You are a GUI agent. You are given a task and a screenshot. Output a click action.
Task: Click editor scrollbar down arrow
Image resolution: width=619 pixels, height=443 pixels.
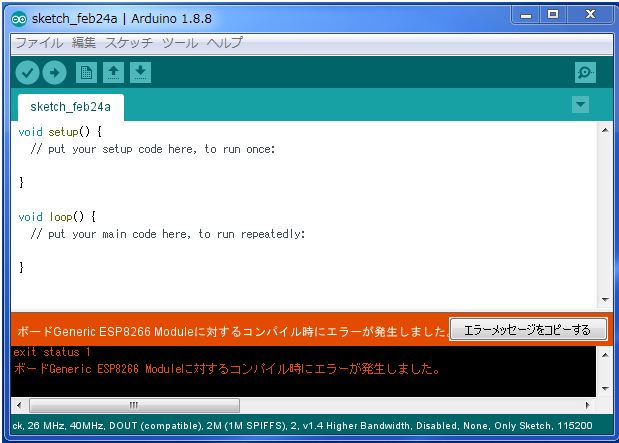pyautogui.click(x=605, y=300)
